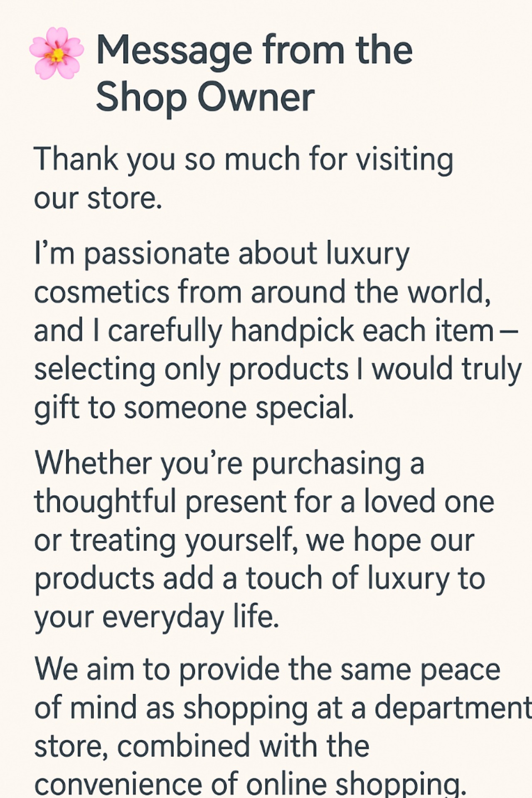
Task: Click "gift to someone special." text
Action: point(194,408)
